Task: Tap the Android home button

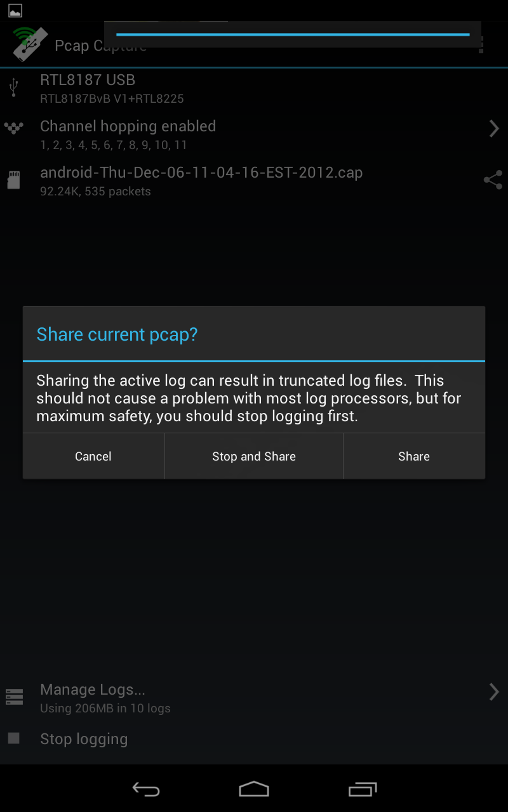Action: [254, 789]
